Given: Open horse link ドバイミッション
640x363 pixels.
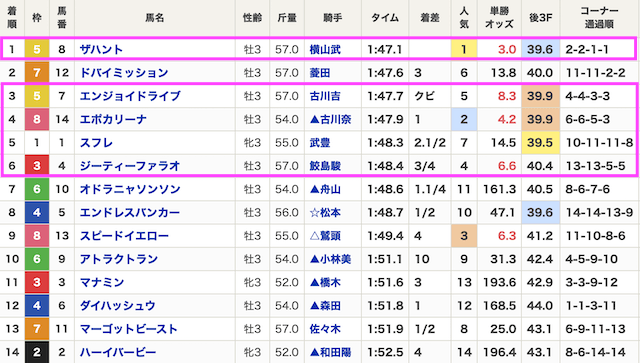Looking at the screenshot, I should pyautogui.click(x=124, y=73).
